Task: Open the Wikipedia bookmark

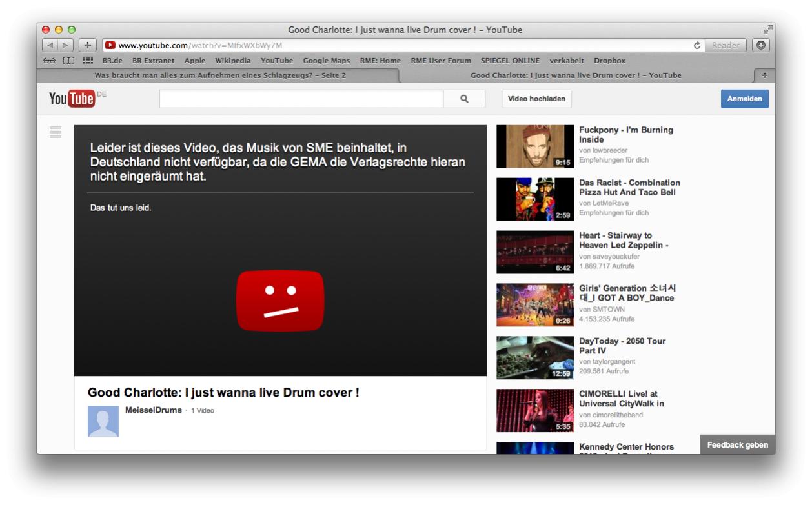Action: point(233,61)
